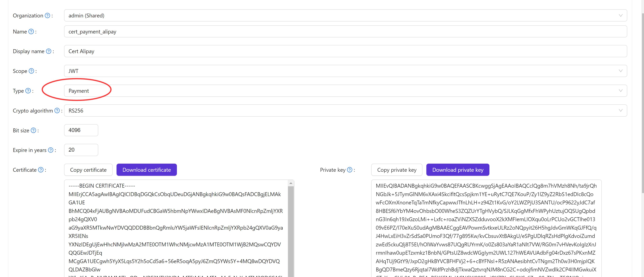Open the Type Payment dropdown
This screenshot has height=277, width=644.
345,91
